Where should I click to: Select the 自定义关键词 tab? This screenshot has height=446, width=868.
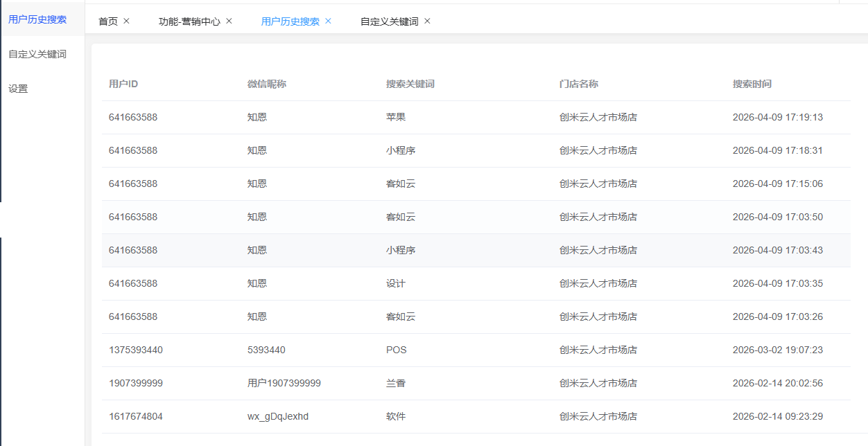point(389,21)
